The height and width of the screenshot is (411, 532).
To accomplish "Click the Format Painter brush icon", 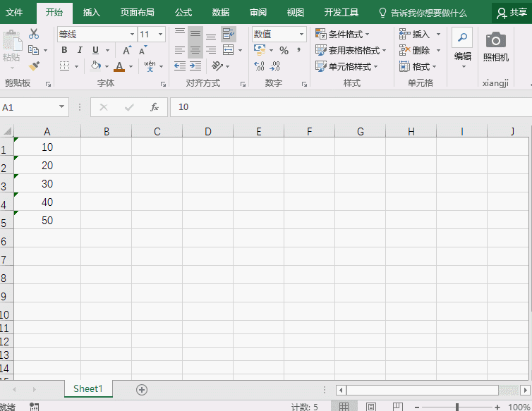I will [34, 66].
